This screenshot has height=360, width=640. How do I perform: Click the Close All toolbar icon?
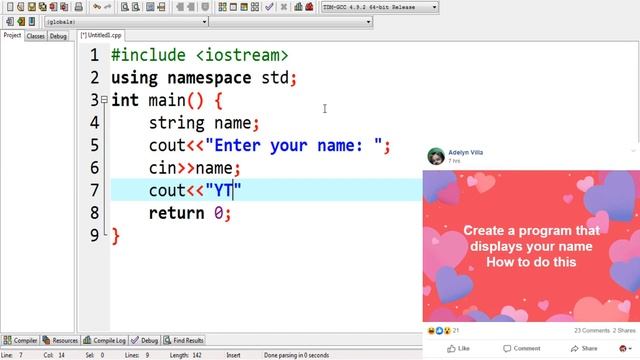click(x=64, y=7)
